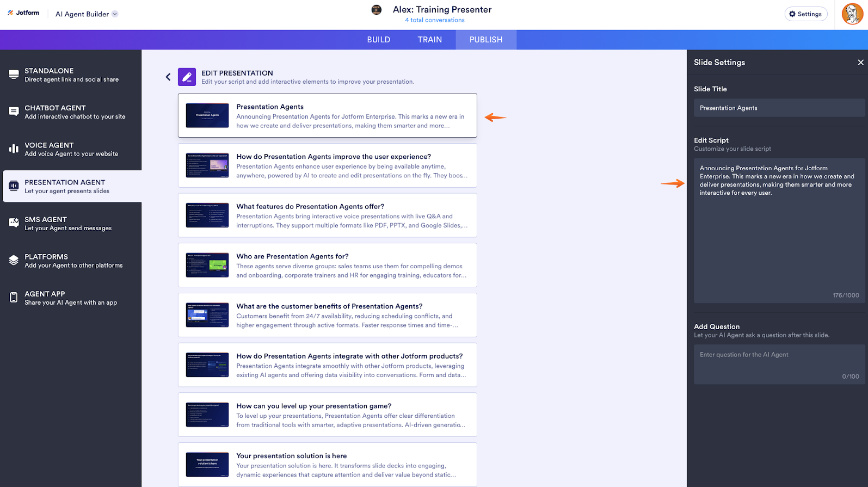Click the Add Question input field
This screenshot has height=487, width=868.
point(779,364)
